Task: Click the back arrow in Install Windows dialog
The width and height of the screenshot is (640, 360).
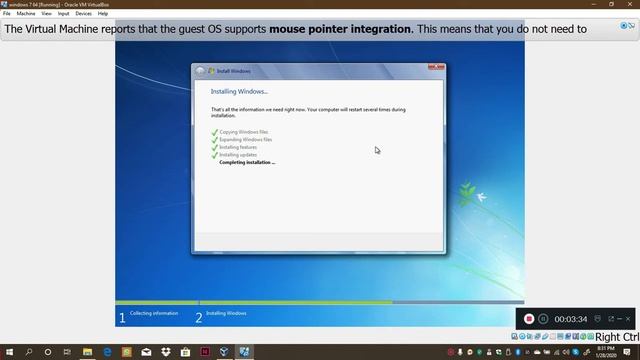Action: click(200, 71)
